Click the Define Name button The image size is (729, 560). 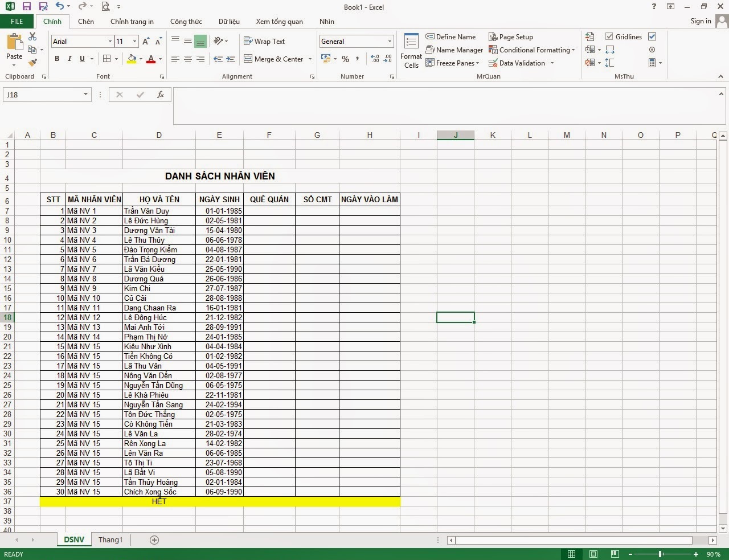(450, 36)
